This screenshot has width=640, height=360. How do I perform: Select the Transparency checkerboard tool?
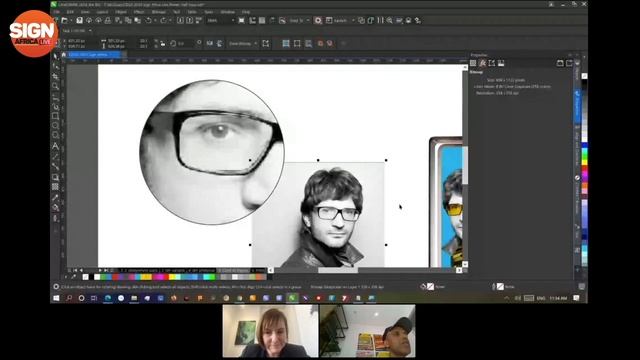[56, 187]
